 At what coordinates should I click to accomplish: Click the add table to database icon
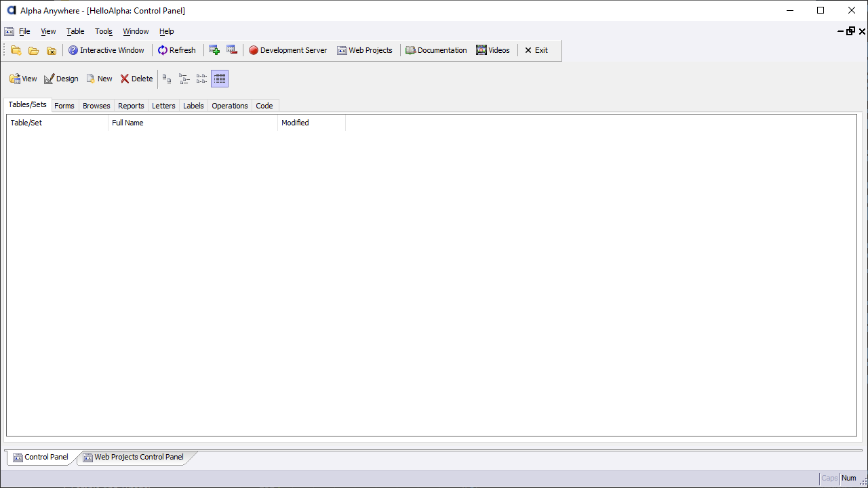(214, 50)
